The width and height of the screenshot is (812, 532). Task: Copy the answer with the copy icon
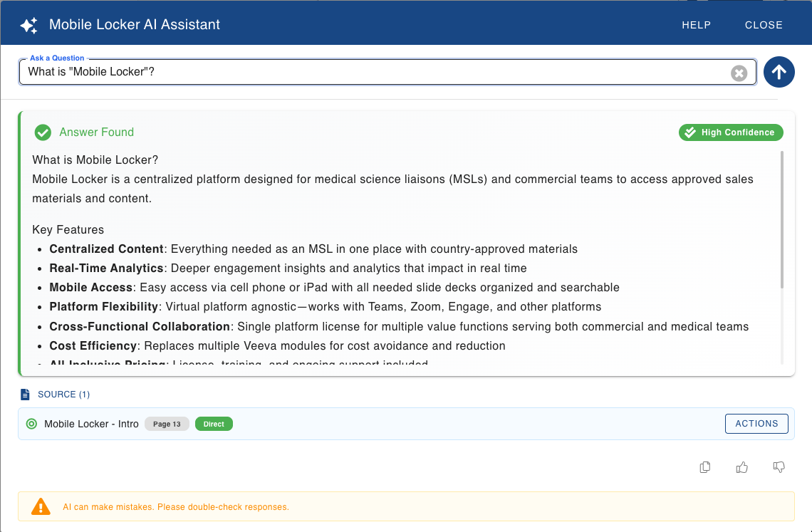[x=705, y=467]
